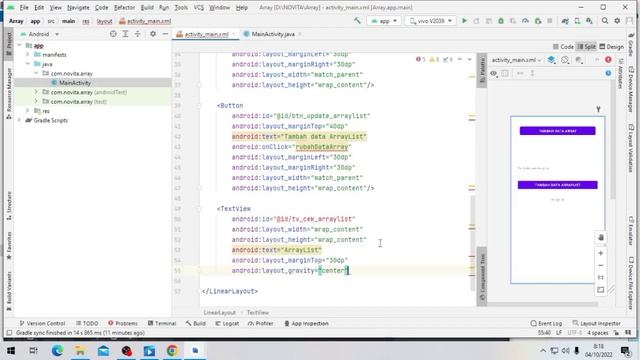This screenshot has width=640, height=360.
Task: Open the Device Manager toolbar icon
Action: [x=577, y=21]
